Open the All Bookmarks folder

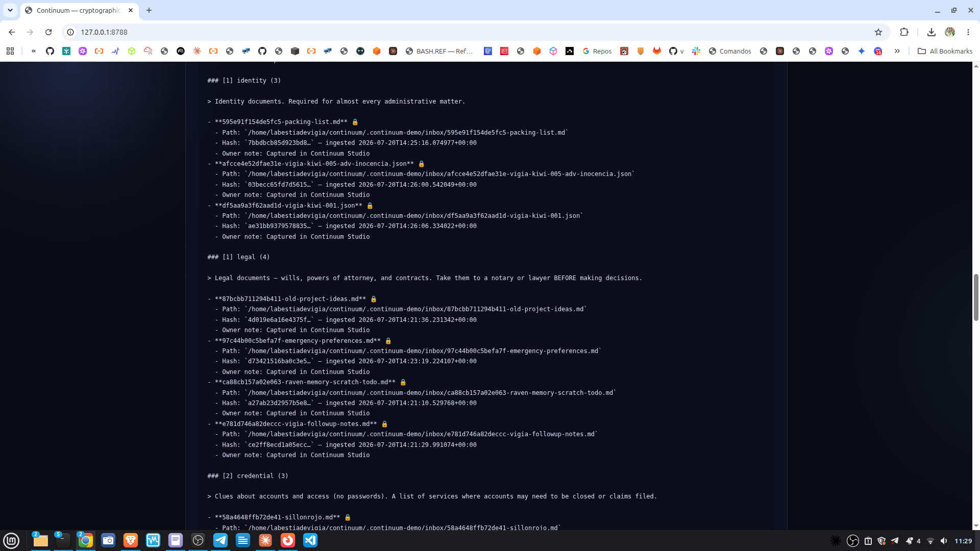tap(945, 51)
